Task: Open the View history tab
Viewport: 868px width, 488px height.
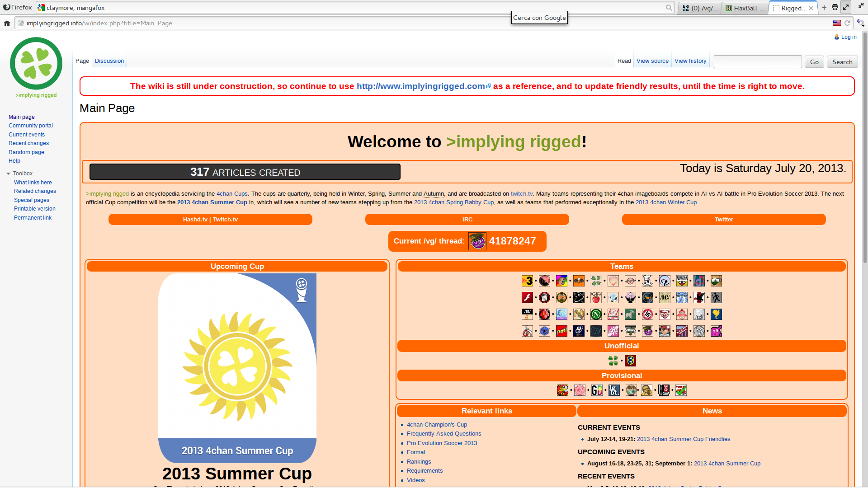Action: pyautogui.click(x=690, y=61)
